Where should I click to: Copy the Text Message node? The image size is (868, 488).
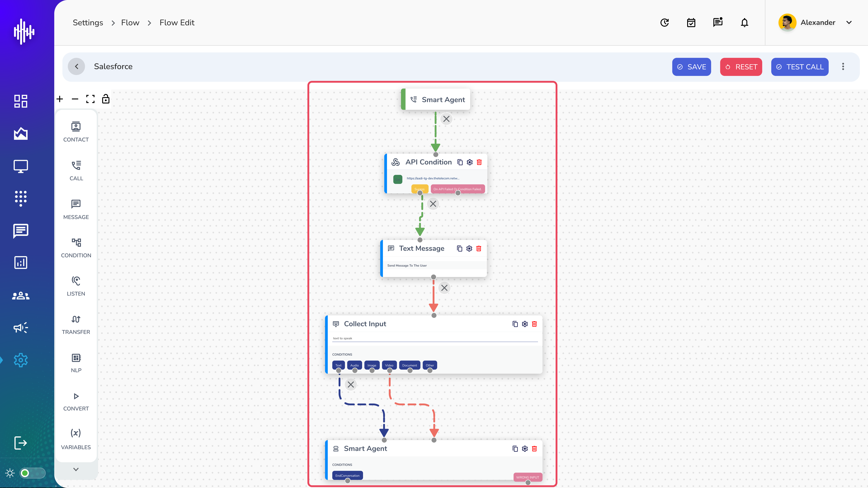click(460, 249)
